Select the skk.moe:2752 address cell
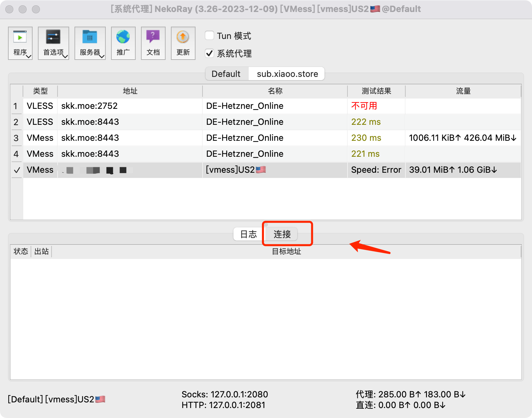 130,106
